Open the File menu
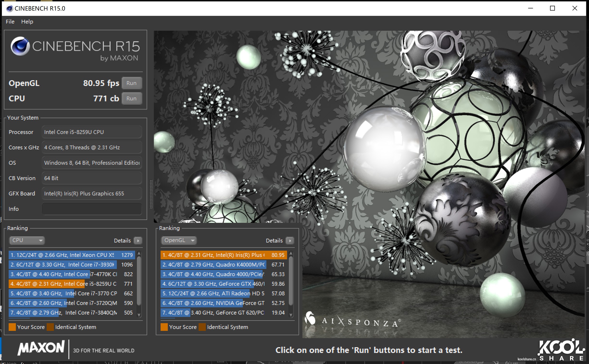589x364 pixels. point(10,22)
